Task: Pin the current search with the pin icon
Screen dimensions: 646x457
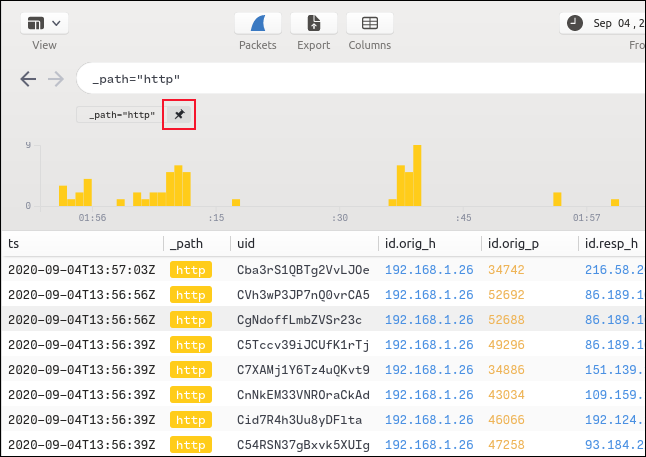Action: click(x=179, y=115)
